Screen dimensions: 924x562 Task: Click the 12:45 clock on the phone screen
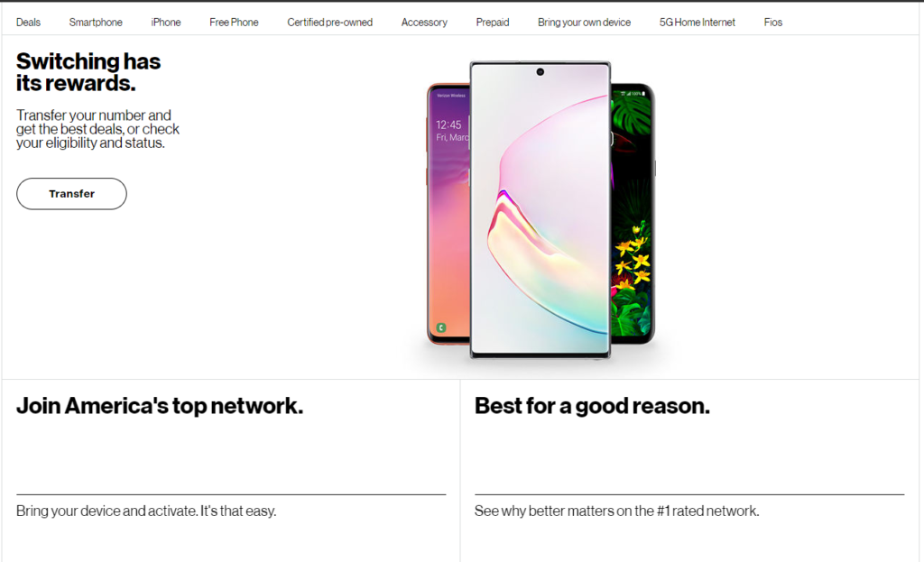coord(449,124)
